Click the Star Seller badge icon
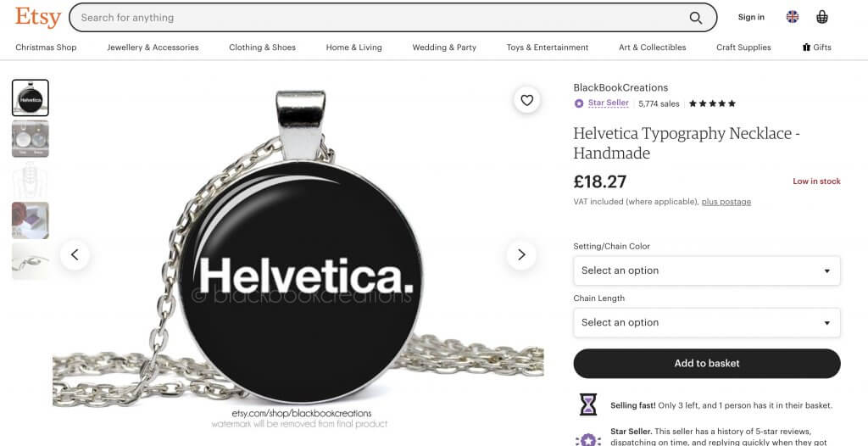The width and height of the screenshot is (868, 446). pyautogui.click(x=579, y=103)
